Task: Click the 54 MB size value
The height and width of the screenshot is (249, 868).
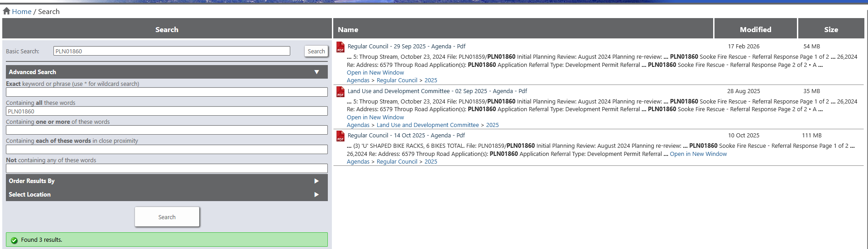Action: [811, 46]
